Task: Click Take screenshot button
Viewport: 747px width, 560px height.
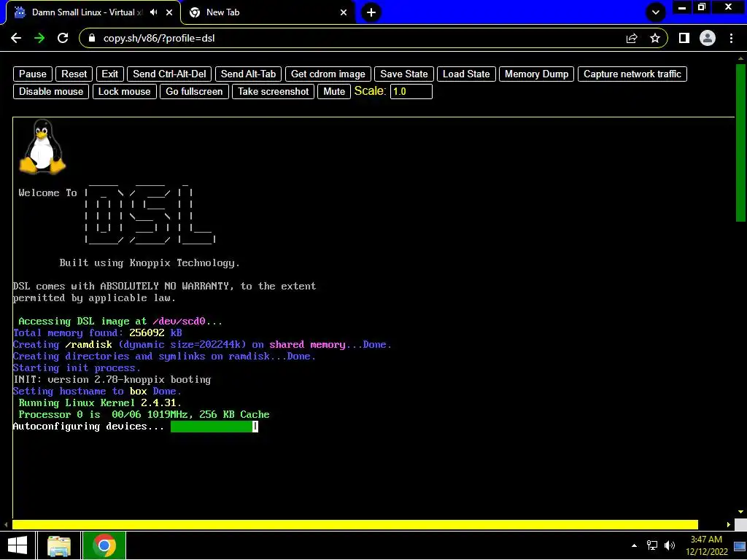Action: [274, 91]
